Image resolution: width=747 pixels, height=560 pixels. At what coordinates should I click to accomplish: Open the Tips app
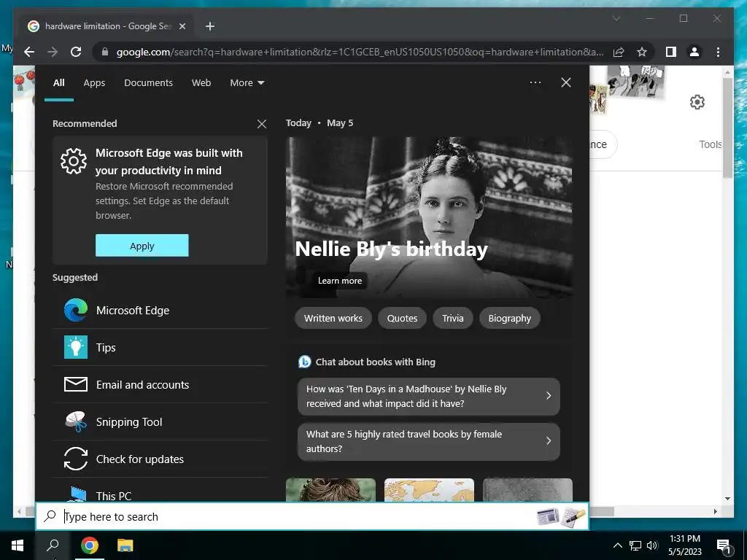coord(160,348)
